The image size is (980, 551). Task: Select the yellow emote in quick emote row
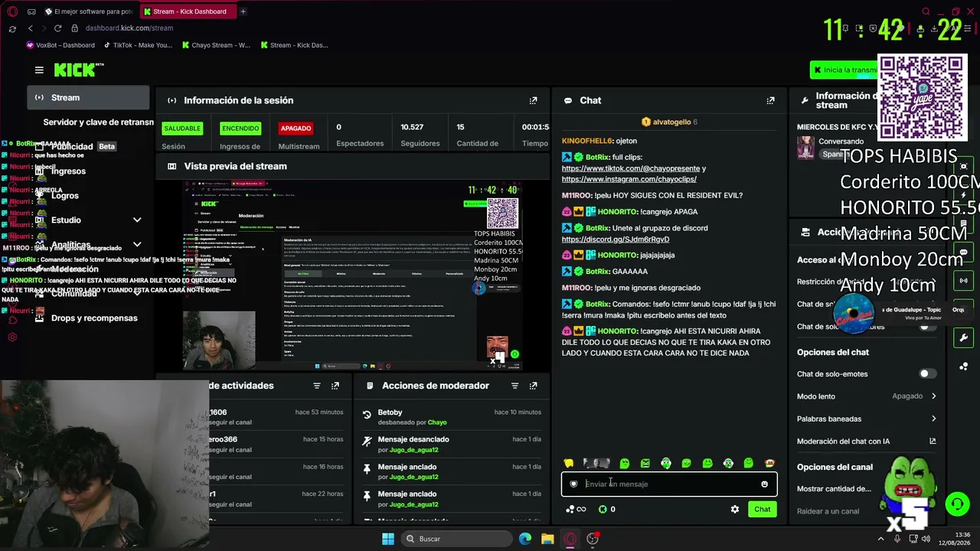point(569,463)
